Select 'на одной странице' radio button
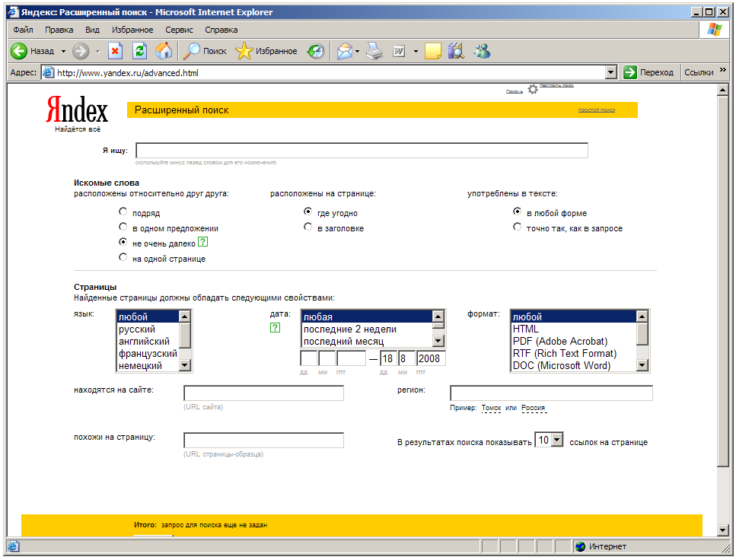The height and width of the screenshot is (560, 736). coord(123,257)
